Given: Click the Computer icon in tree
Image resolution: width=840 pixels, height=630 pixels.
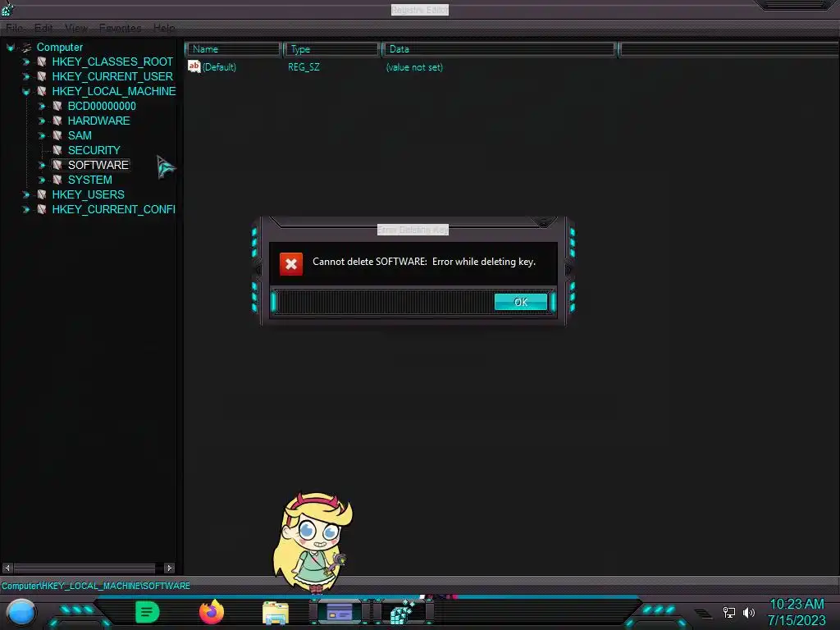Looking at the screenshot, I should pos(26,48).
